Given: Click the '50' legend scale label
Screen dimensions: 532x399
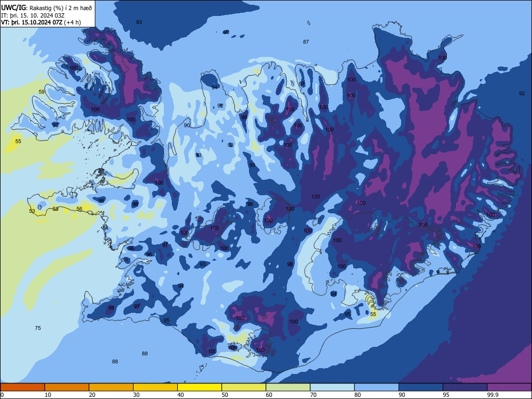Looking at the screenshot, I should pos(225,395).
